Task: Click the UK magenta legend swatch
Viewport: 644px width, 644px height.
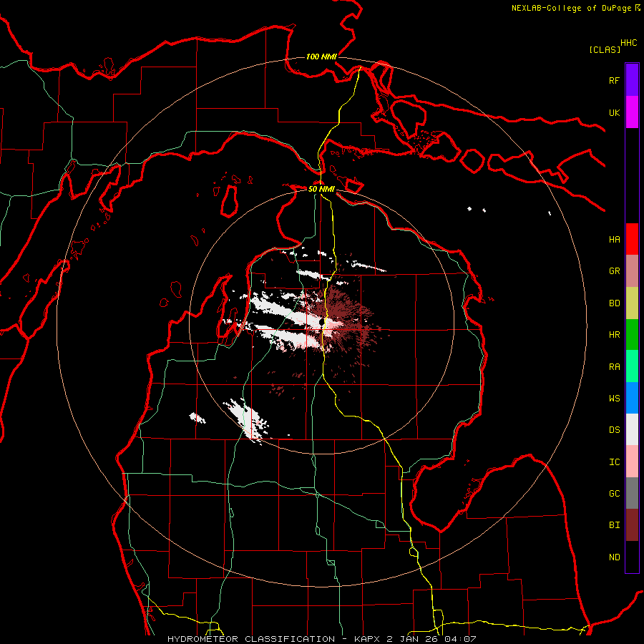Action: pyautogui.click(x=632, y=112)
